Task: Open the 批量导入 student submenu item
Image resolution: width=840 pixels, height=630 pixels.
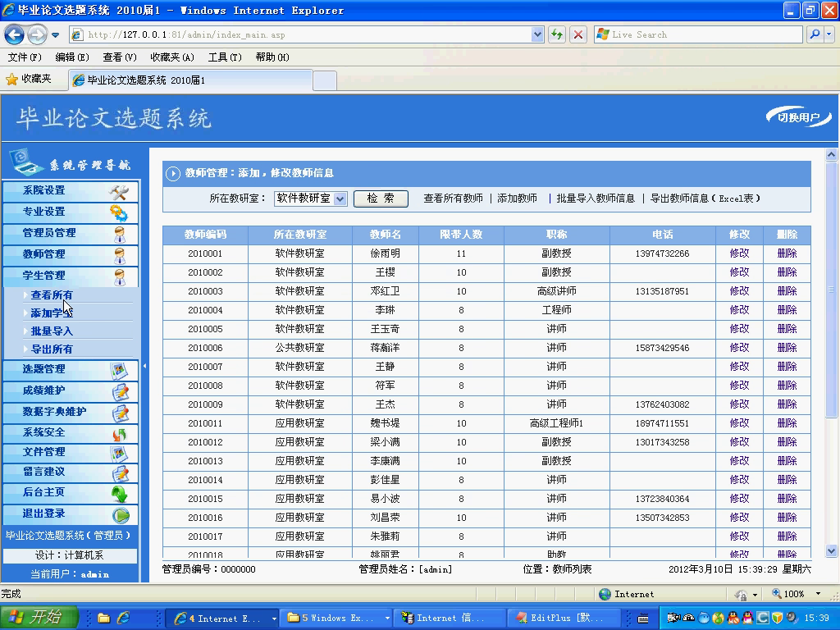Action: tap(52, 331)
